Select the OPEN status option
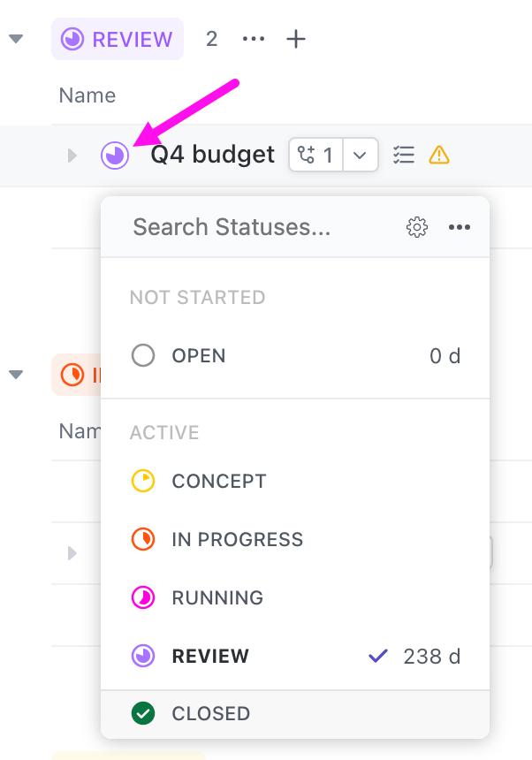The height and width of the screenshot is (760, 532). (199, 356)
